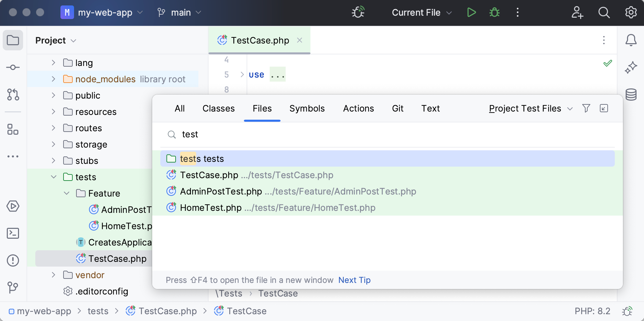Open the Commit tool window

tap(13, 67)
